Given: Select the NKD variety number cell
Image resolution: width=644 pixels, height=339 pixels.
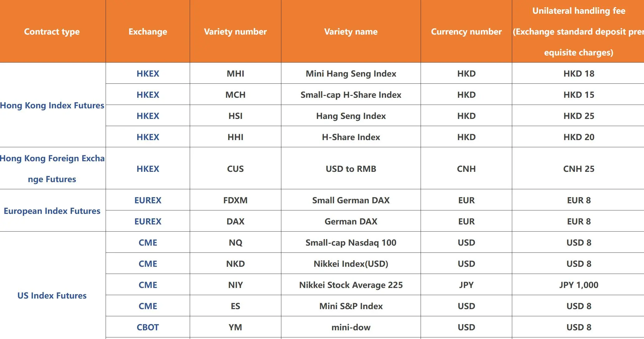Looking at the screenshot, I should click(236, 264).
